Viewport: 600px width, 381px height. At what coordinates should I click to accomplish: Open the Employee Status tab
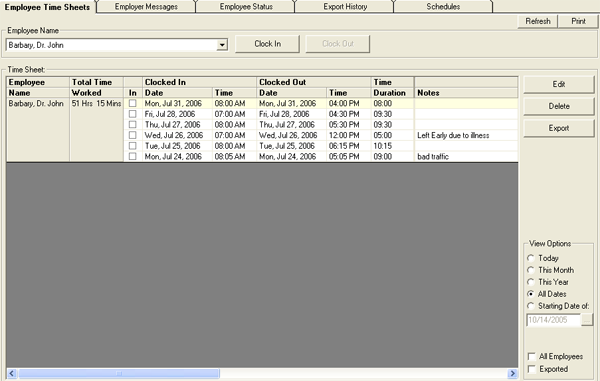click(x=246, y=7)
